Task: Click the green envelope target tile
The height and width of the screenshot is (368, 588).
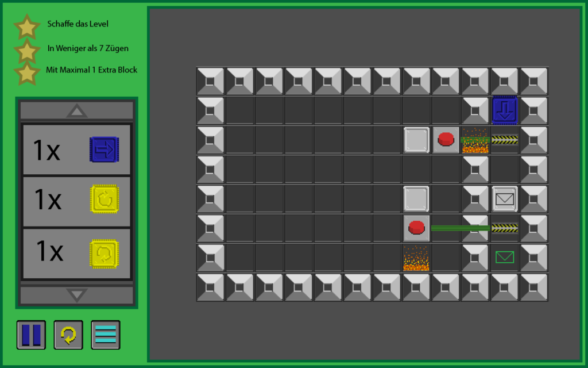Action: coord(505,258)
